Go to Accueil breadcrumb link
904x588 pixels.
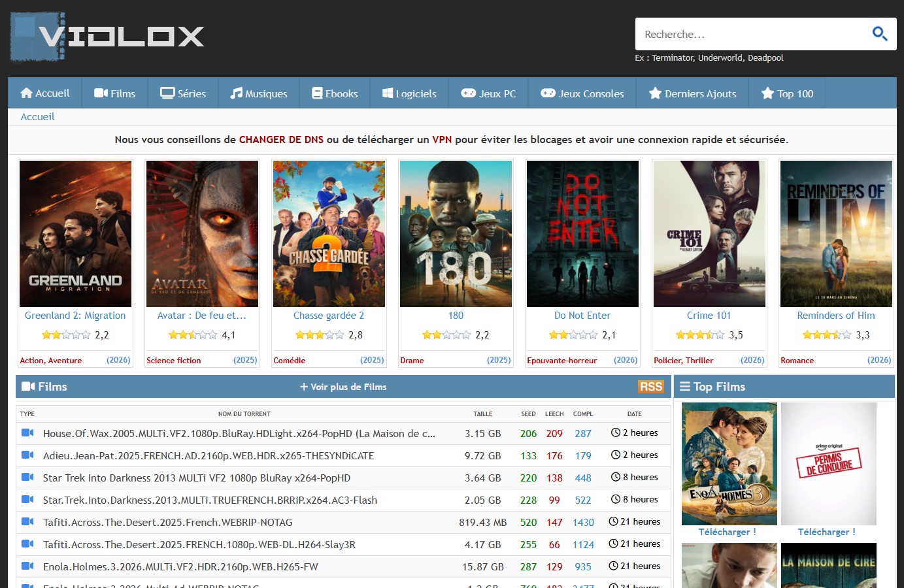coord(37,117)
